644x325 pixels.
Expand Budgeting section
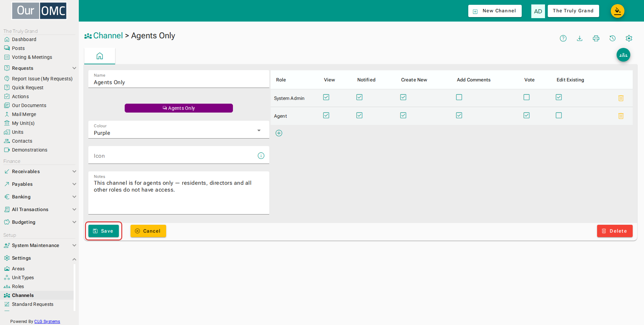(39, 222)
